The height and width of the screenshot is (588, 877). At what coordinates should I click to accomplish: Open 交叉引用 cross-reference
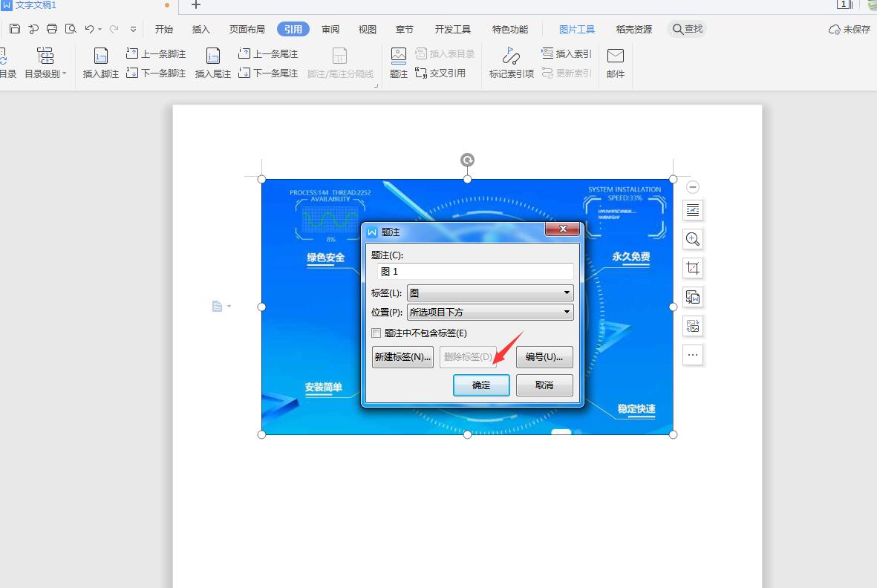pyautogui.click(x=440, y=73)
